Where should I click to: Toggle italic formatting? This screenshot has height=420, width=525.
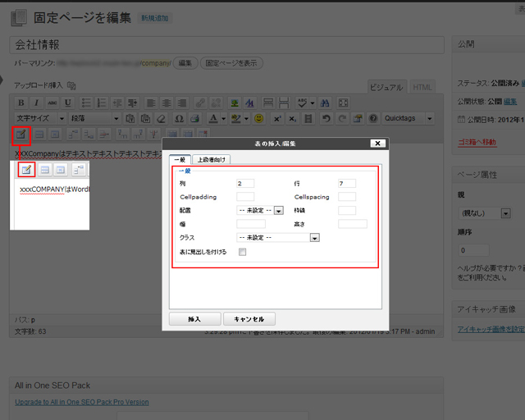pyautogui.click(x=36, y=103)
